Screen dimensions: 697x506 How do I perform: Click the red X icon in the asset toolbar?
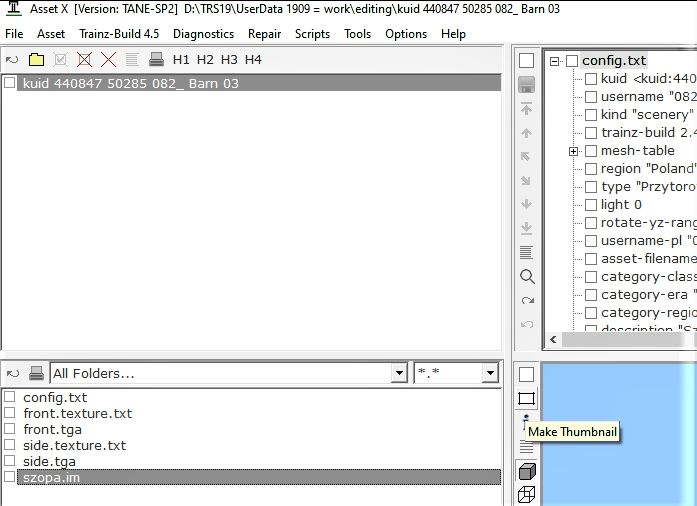[109, 60]
